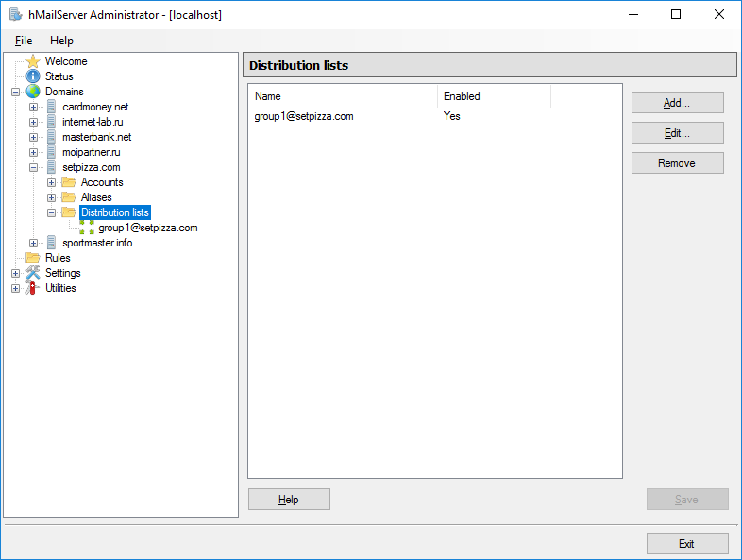Click the hMailServer app icon in title bar

[x=16, y=14]
